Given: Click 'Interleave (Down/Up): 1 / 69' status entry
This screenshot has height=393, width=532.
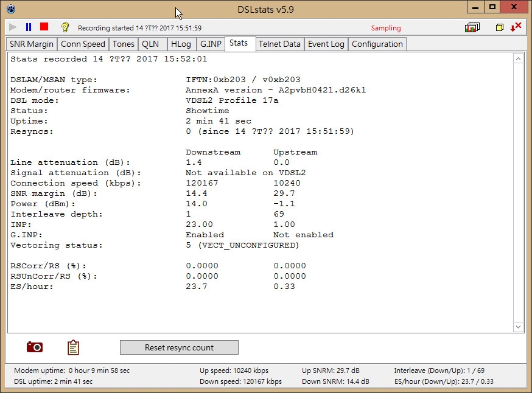Looking at the screenshot, I should pyautogui.click(x=439, y=370).
